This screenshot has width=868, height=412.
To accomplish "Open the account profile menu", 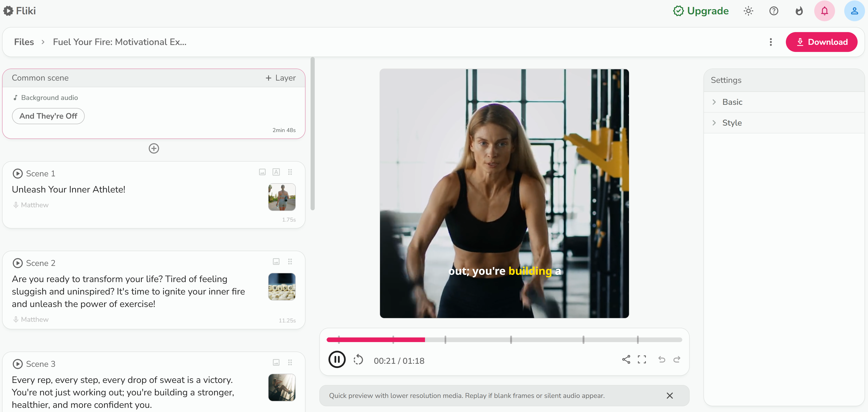I will tap(855, 11).
